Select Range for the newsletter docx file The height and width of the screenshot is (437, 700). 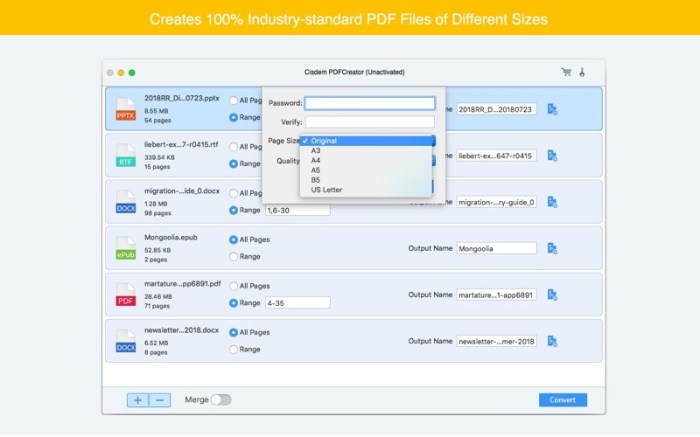(x=233, y=350)
